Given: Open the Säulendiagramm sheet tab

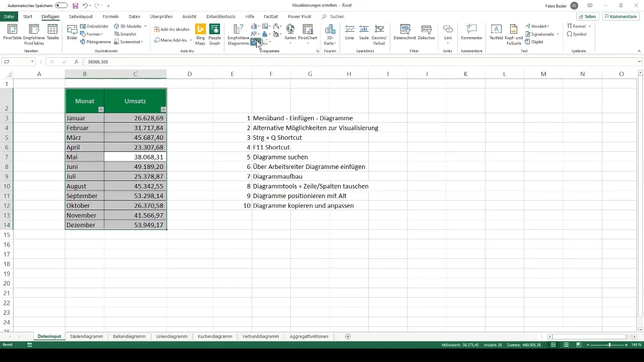Looking at the screenshot, I should click(87, 336).
